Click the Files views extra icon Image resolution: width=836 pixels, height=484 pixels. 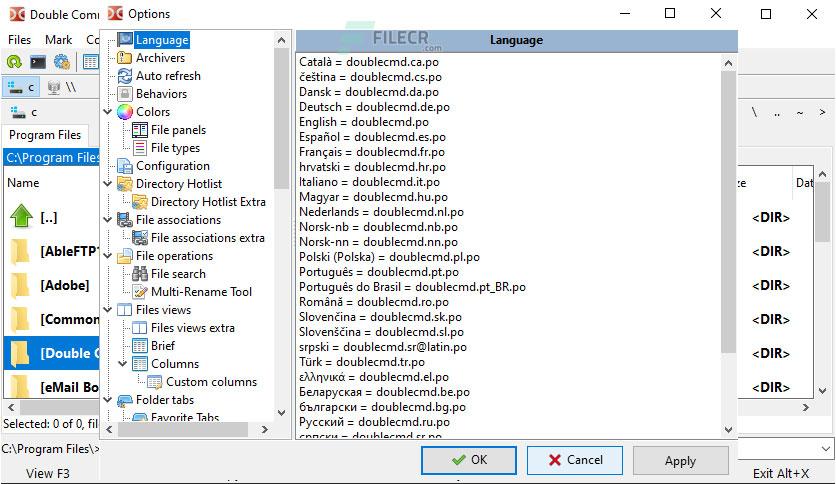coord(140,328)
